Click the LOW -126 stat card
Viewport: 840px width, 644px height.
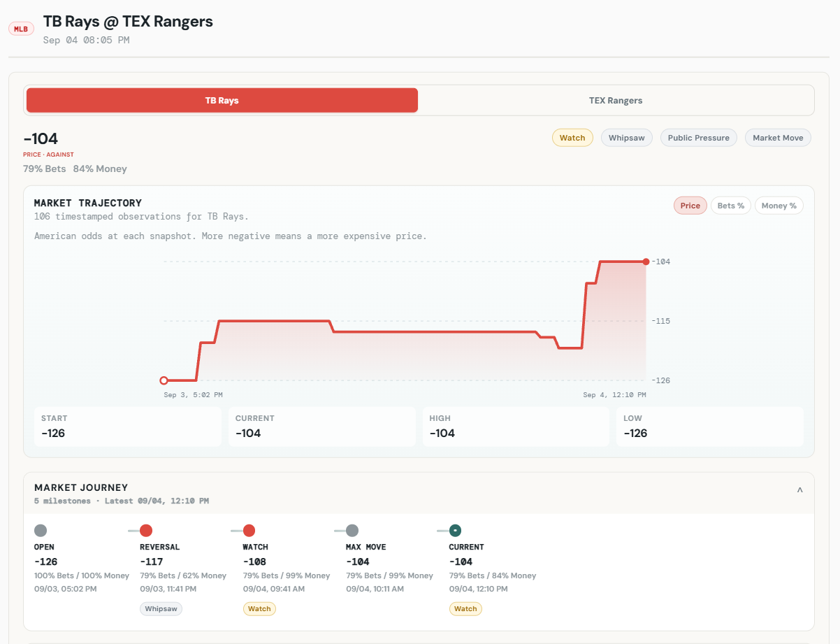point(710,427)
